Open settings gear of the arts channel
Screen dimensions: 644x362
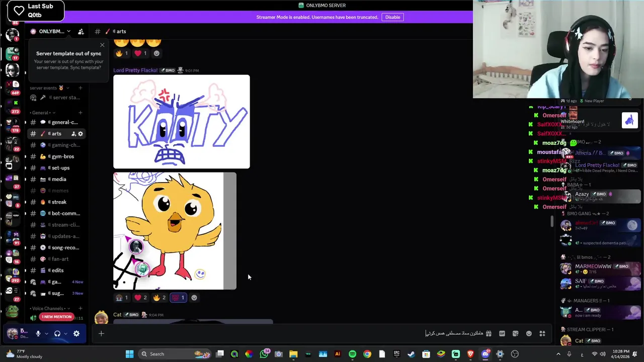click(x=80, y=134)
